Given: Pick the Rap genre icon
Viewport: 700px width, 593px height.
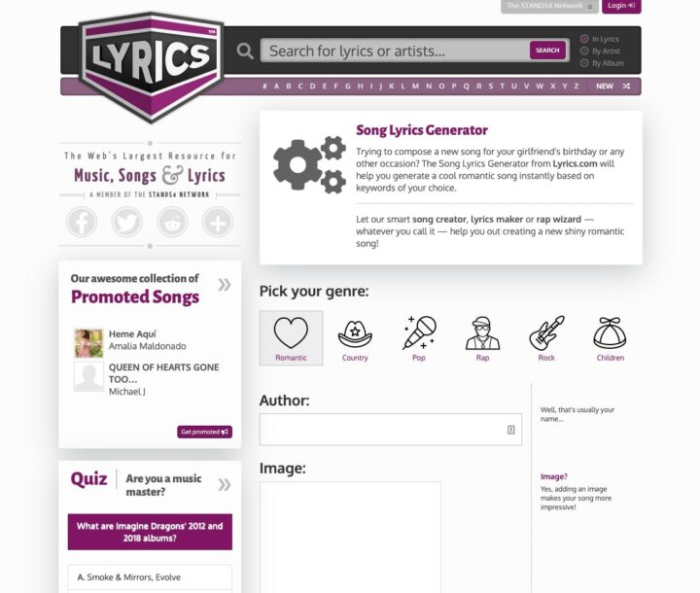Looking at the screenshot, I should 482,334.
